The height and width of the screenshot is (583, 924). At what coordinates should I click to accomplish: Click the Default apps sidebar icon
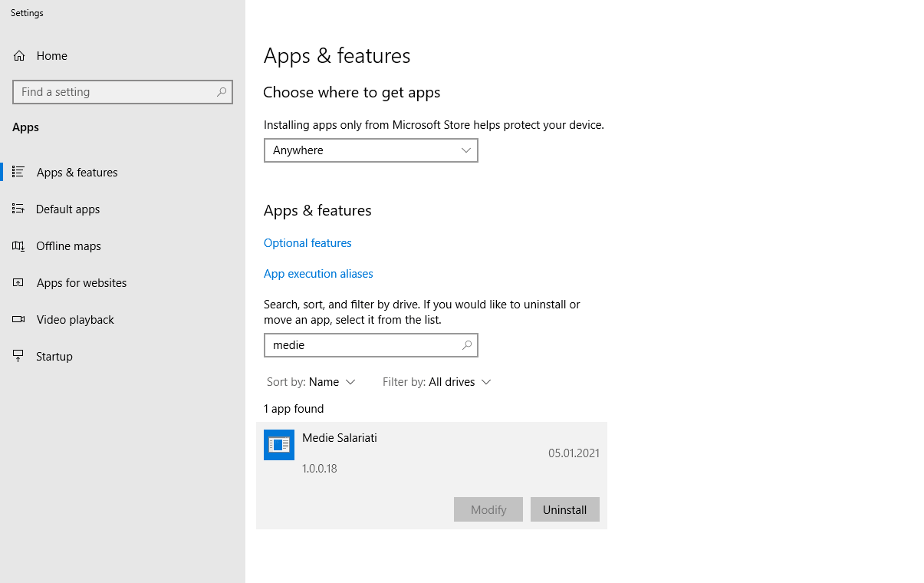tap(18, 209)
